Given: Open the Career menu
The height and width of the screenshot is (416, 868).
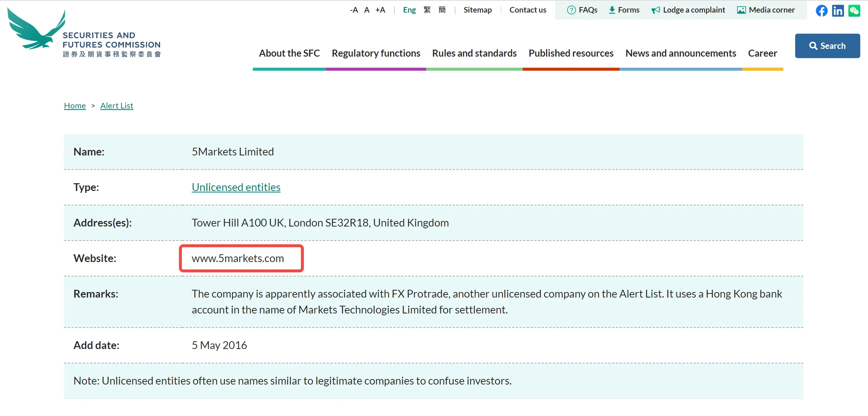Looking at the screenshot, I should point(763,53).
